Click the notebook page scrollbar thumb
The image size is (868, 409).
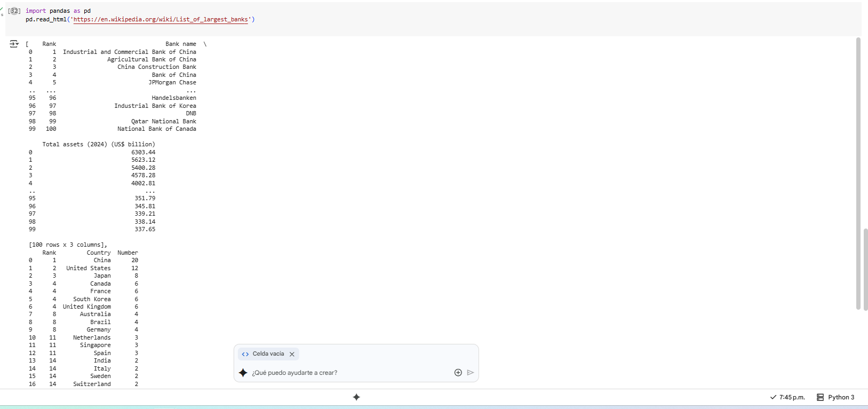865,269
